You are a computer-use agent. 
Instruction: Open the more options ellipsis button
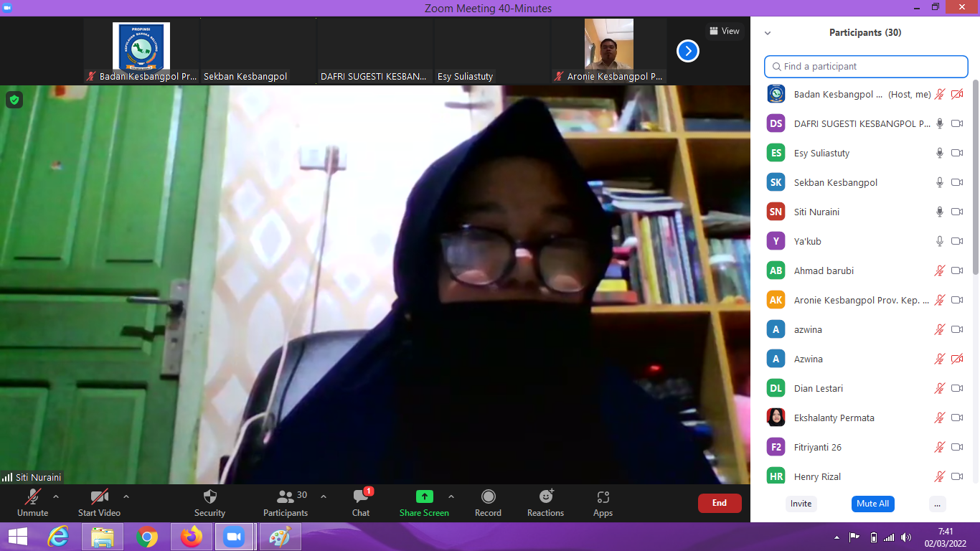pyautogui.click(x=936, y=504)
